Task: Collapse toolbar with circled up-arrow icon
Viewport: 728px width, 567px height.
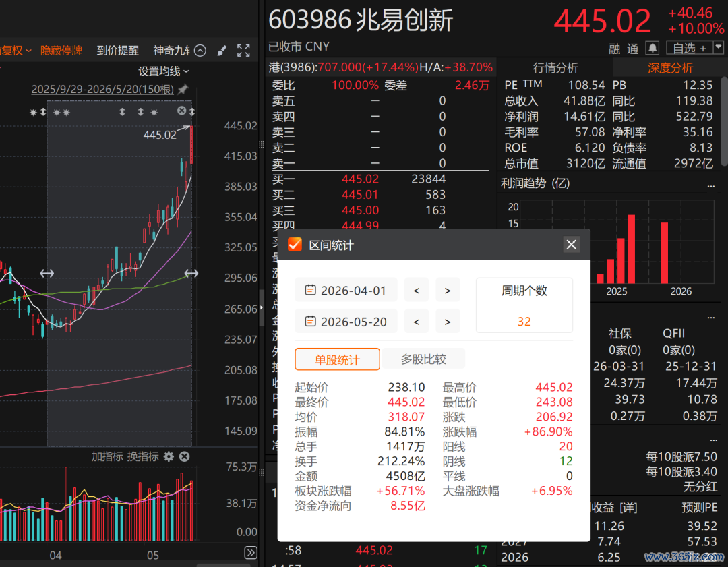Action: (x=200, y=50)
